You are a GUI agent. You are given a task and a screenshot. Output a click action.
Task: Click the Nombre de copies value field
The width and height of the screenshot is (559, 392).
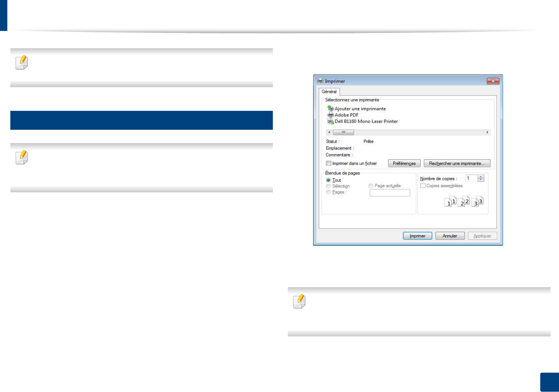pyautogui.click(x=471, y=178)
